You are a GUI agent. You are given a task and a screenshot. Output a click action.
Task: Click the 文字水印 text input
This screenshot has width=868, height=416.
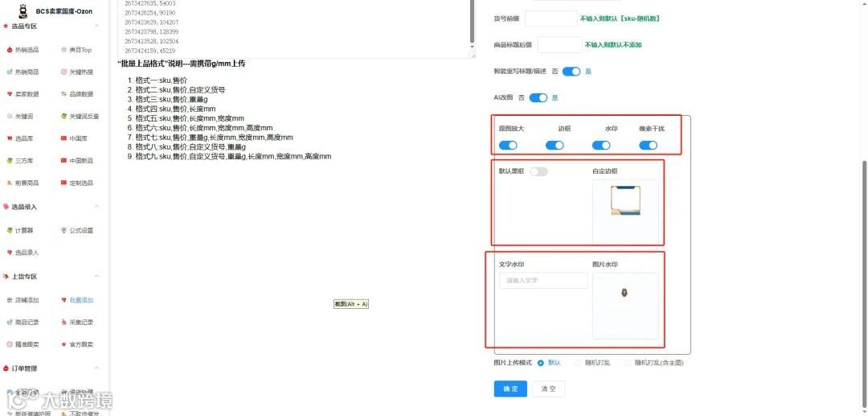pyautogui.click(x=543, y=280)
